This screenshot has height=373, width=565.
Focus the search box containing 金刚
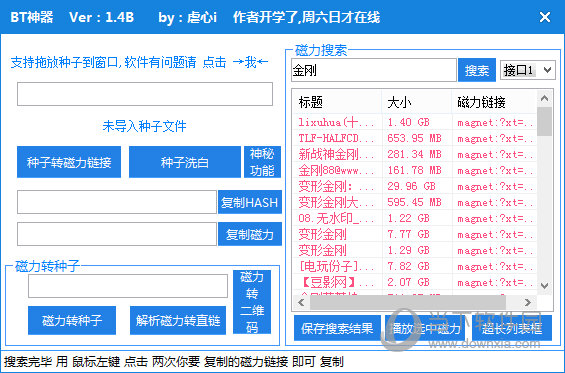click(x=374, y=70)
